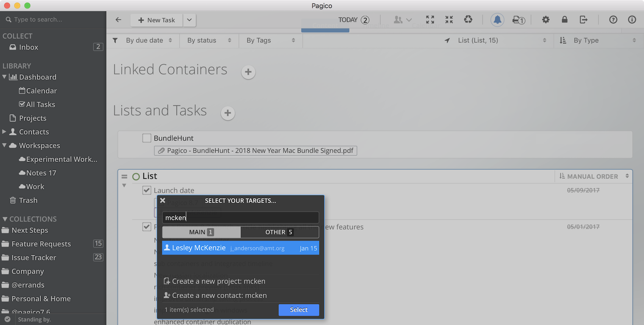Toggle the BundleHunt task checkbox

pyautogui.click(x=147, y=138)
